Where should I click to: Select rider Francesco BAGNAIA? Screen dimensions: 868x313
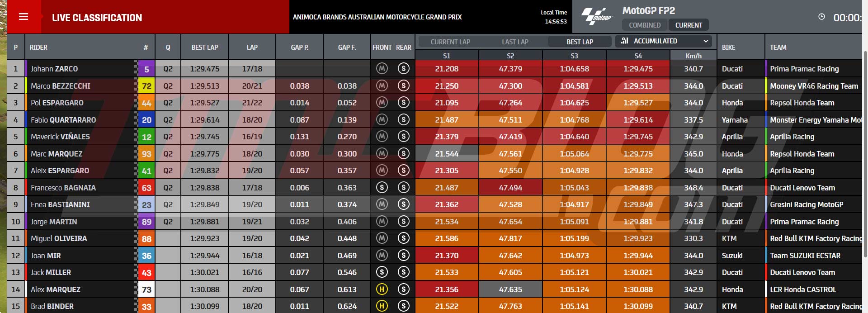pos(63,188)
